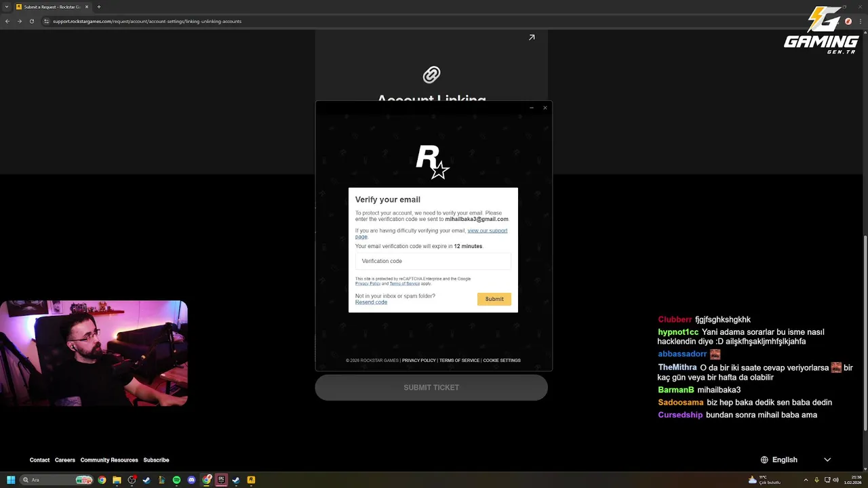Image resolution: width=868 pixels, height=488 pixels.
Task: Open Rockstar Games Launcher from taskbar
Action: (251, 480)
